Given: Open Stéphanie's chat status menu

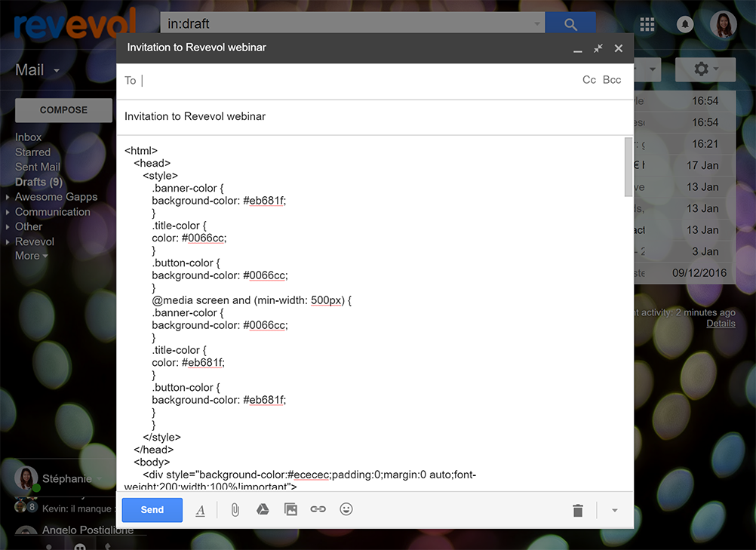Looking at the screenshot, I should tap(100, 478).
